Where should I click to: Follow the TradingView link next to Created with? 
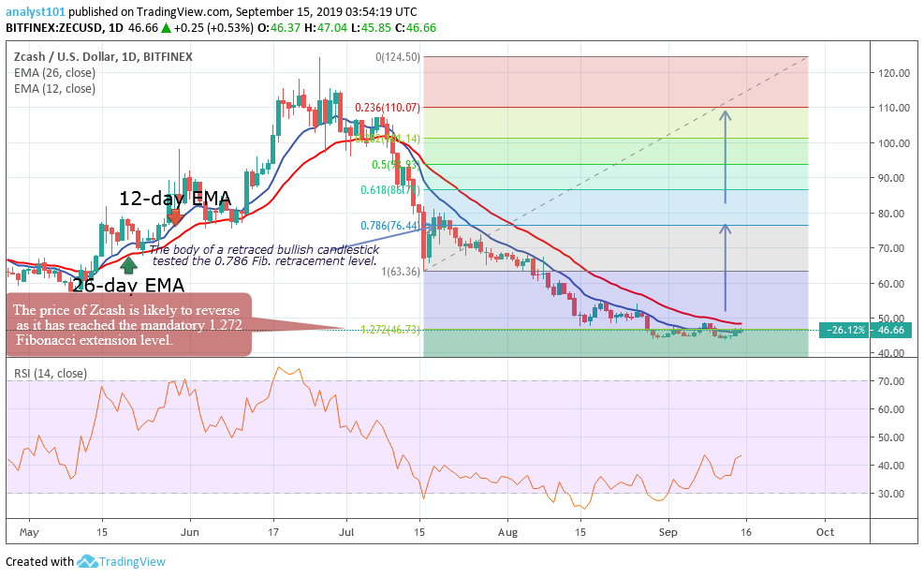131,562
